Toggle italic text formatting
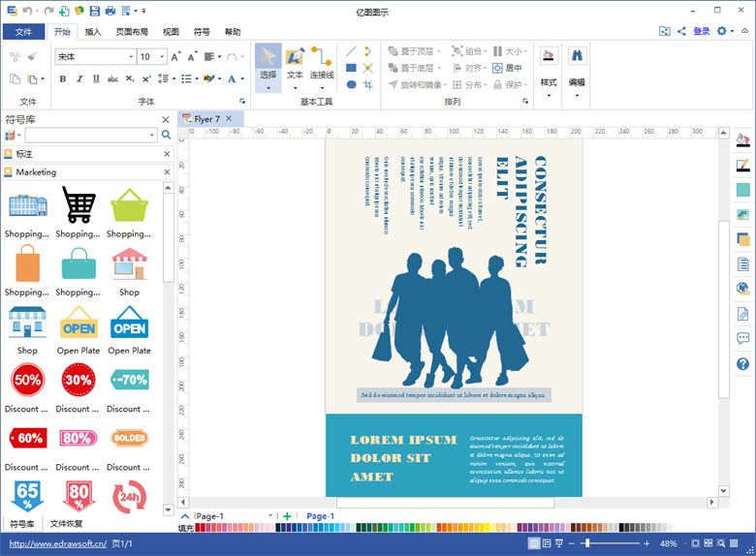Image resolution: width=756 pixels, height=556 pixels. coord(78,79)
